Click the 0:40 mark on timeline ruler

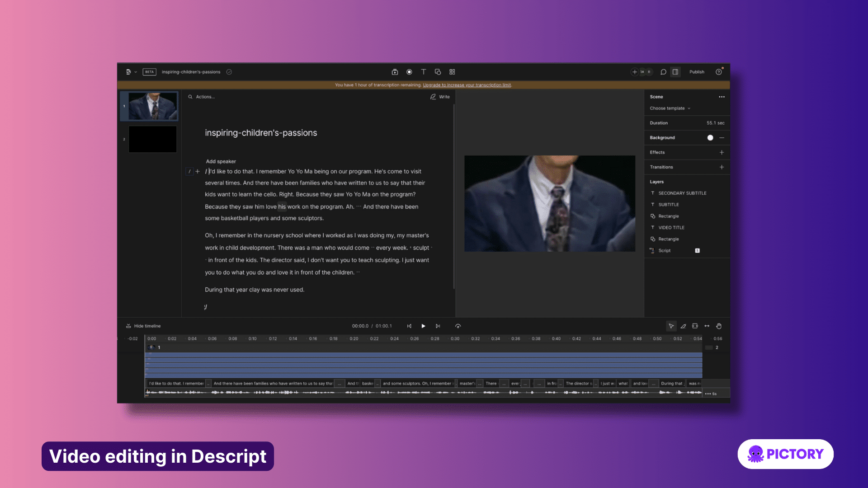pos(556,338)
